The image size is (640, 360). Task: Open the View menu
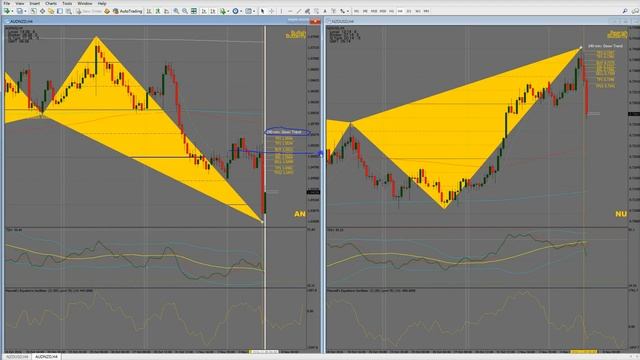[x=20, y=3]
